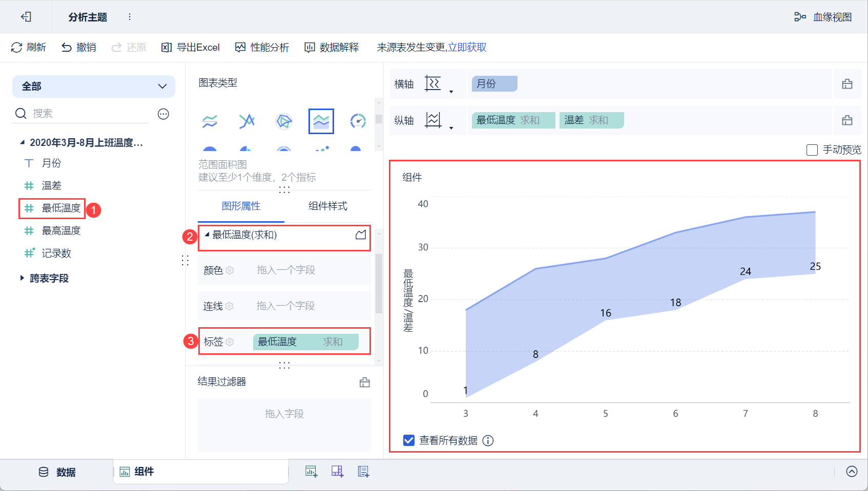Click the 温差 求和 pill on 纵轴
Image resolution: width=868 pixels, height=491 pixels.
coord(591,120)
